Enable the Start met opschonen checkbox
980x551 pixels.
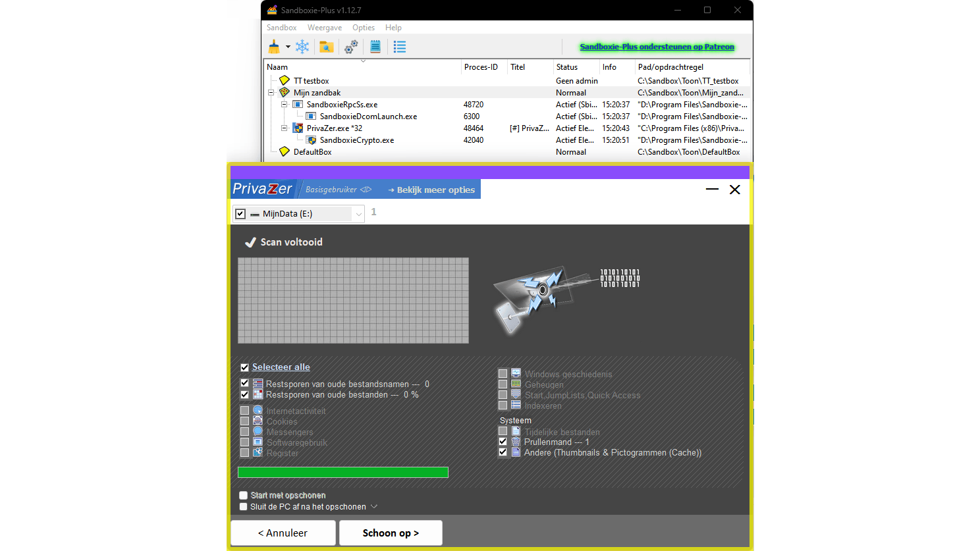[x=244, y=496]
